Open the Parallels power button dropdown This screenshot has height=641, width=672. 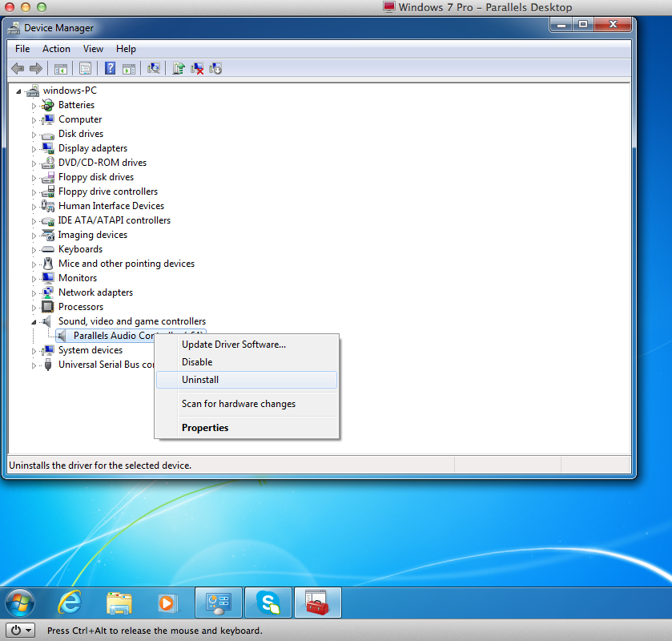coord(20,631)
